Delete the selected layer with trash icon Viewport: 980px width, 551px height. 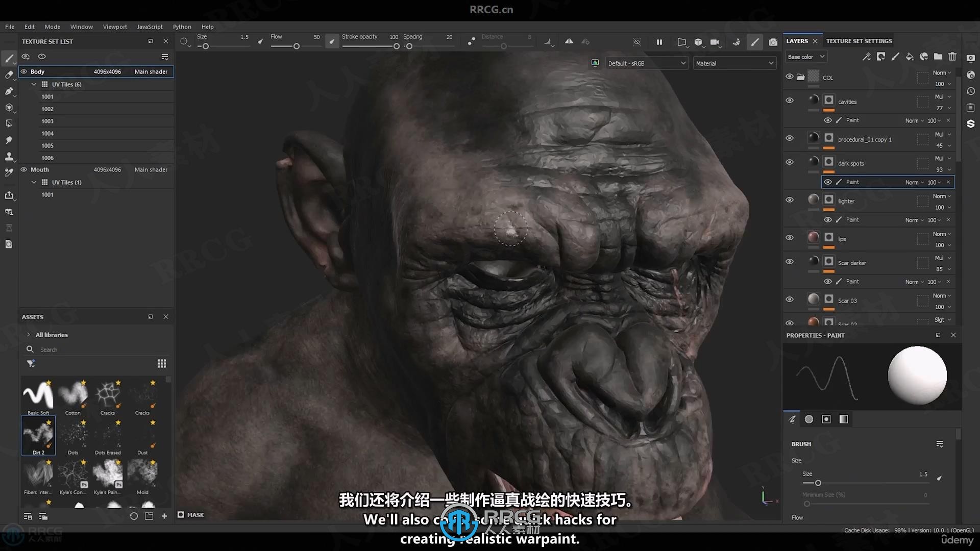[x=952, y=57]
